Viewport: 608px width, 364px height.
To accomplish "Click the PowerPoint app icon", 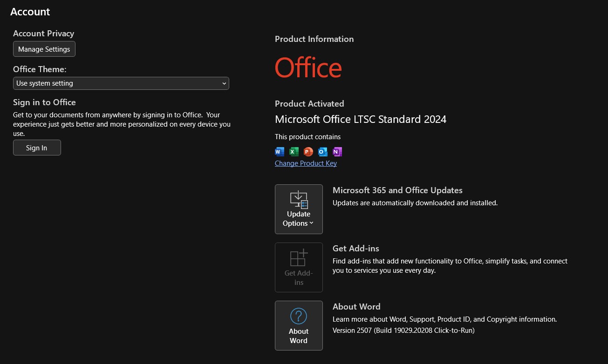I will [308, 151].
